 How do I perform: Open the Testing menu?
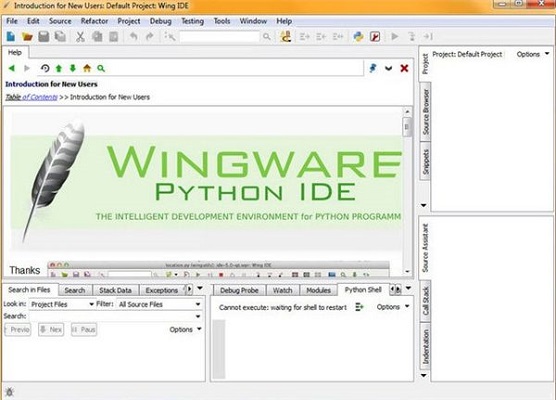(193, 21)
